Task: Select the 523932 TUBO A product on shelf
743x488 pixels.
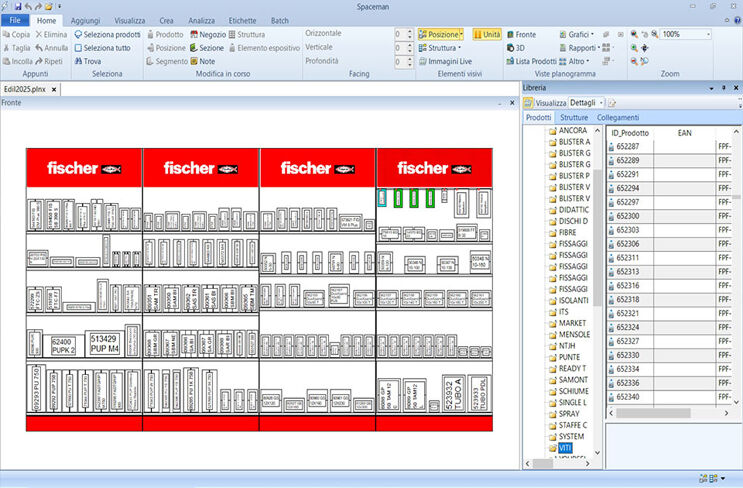Action: point(453,393)
